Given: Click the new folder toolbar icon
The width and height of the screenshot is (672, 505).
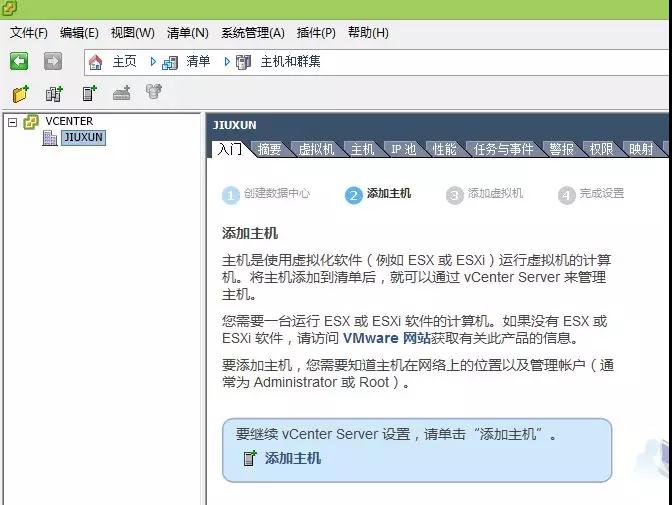Looking at the screenshot, I should pos(20,93).
